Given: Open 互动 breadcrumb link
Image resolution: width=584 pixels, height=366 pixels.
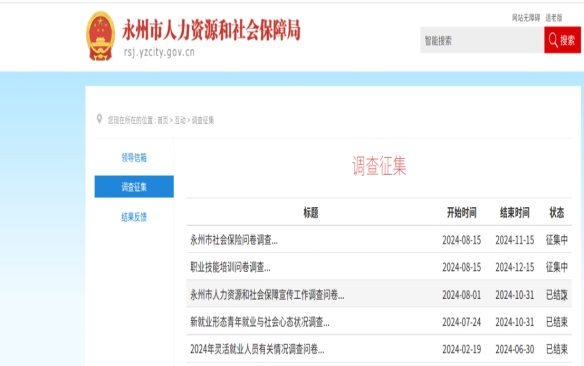Looking at the screenshot, I should 180,120.
